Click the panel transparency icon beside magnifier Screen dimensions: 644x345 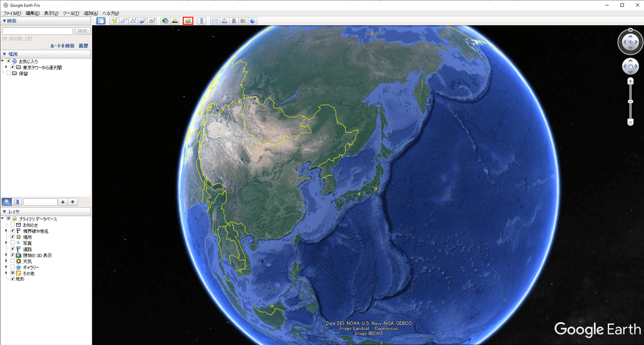point(17,202)
